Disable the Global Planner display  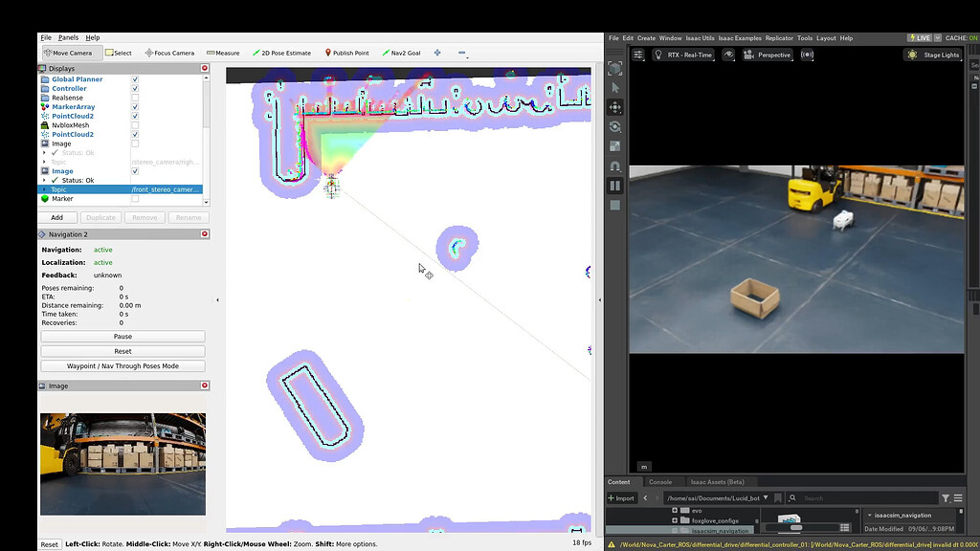pos(134,78)
